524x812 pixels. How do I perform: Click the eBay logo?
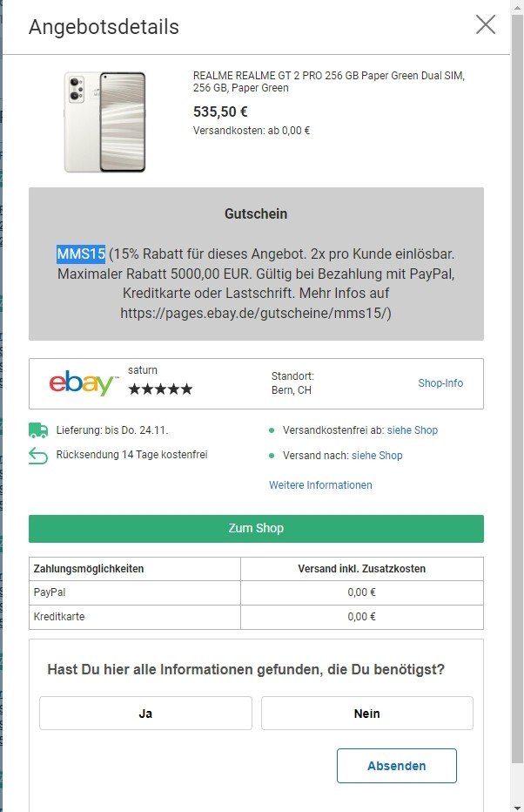point(84,383)
